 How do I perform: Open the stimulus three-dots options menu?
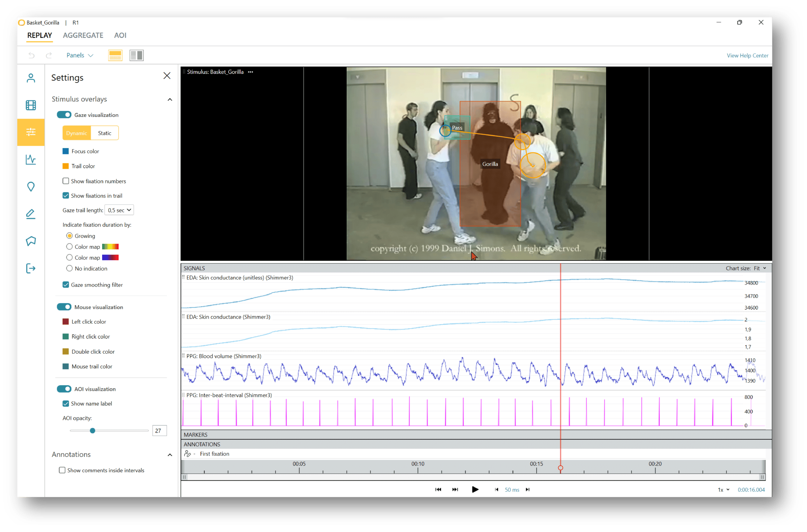pyautogui.click(x=251, y=72)
